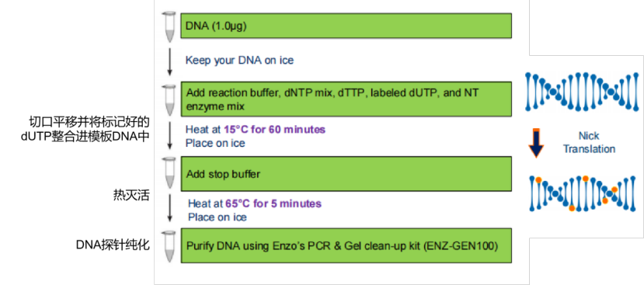Viewport: 644px width, 285px height.
Task: Select the Purify DNA clean-up kit box
Action: pos(346,245)
